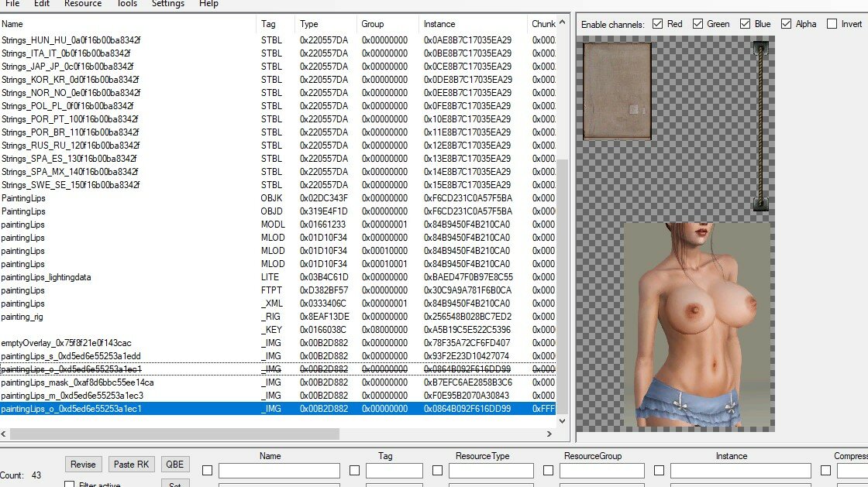This screenshot has height=487, width=868.
Task: Click the QBE button
Action: (175, 465)
